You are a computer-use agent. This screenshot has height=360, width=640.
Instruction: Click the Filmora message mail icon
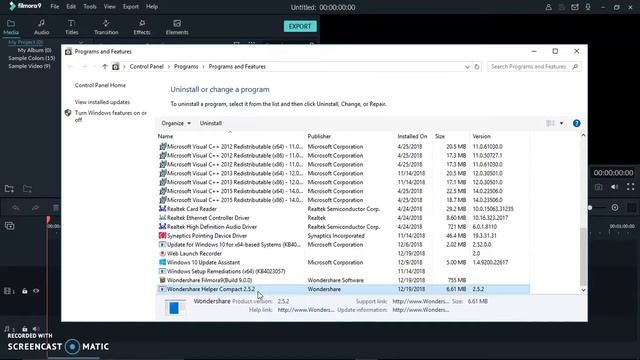pos(575,7)
